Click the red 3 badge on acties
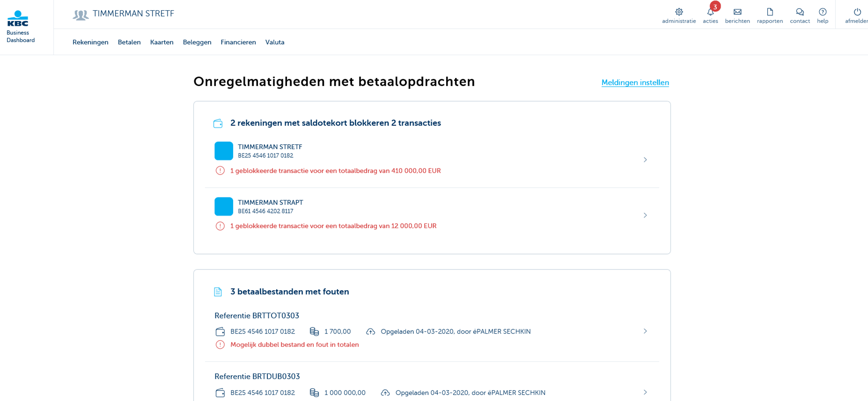868x401 pixels. click(715, 7)
